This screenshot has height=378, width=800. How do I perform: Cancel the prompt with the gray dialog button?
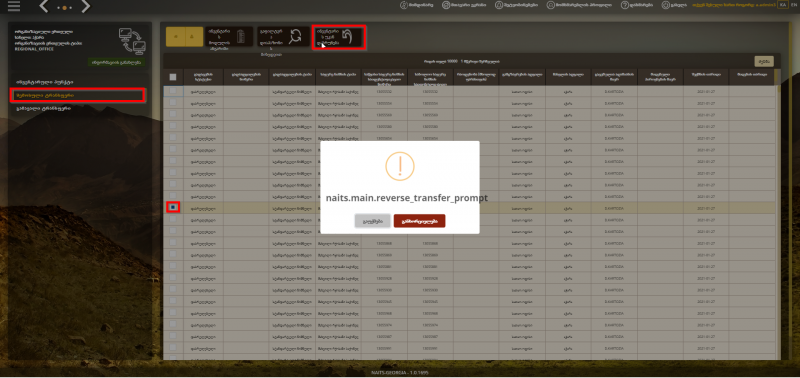click(373, 221)
